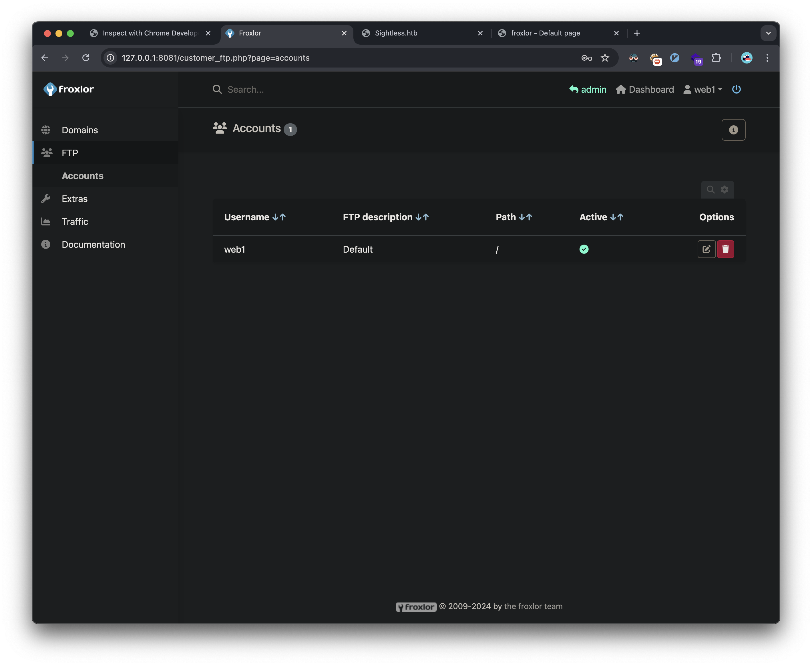Switch to the Sightless.htb browser tab
Screen dimensions: 812x666
point(396,33)
